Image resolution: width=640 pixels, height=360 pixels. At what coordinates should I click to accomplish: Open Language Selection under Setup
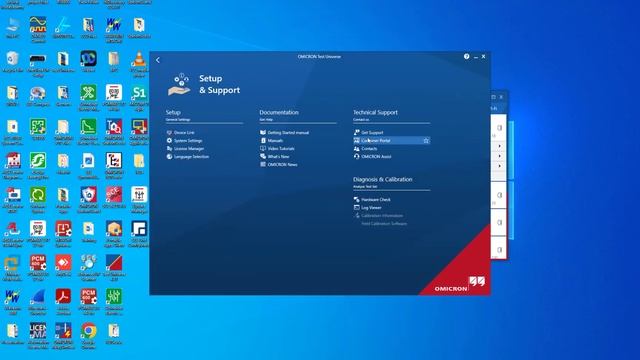tap(187, 156)
